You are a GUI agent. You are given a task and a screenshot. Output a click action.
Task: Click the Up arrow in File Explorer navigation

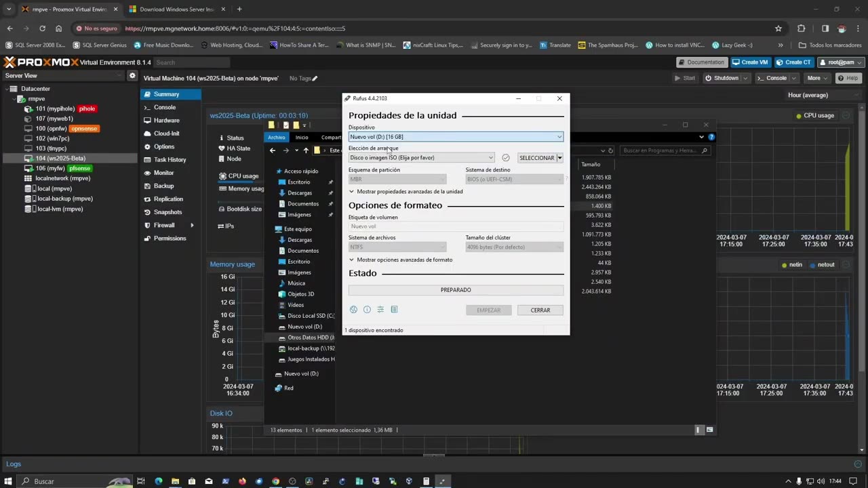pyautogui.click(x=306, y=150)
